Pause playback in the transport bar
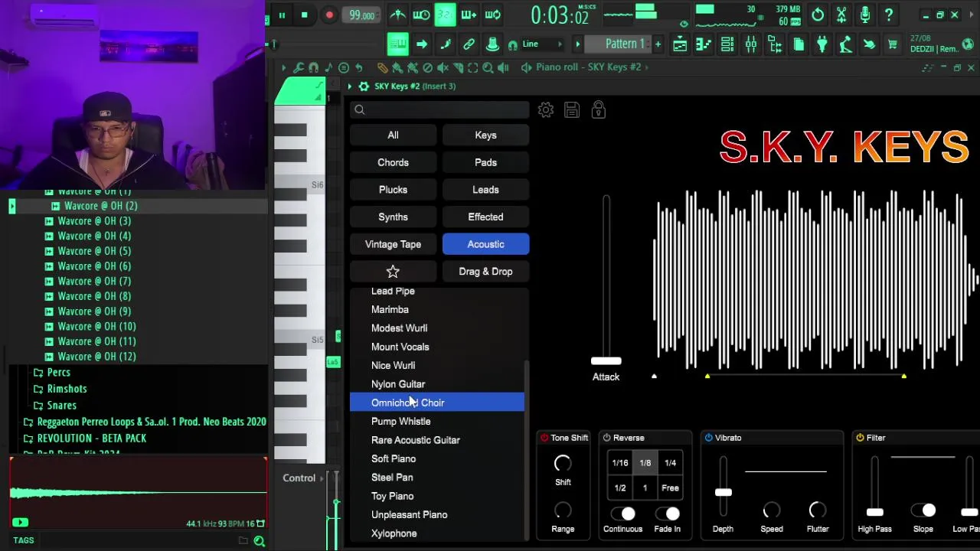Screen dimensions: 980x551 [x=282, y=15]
